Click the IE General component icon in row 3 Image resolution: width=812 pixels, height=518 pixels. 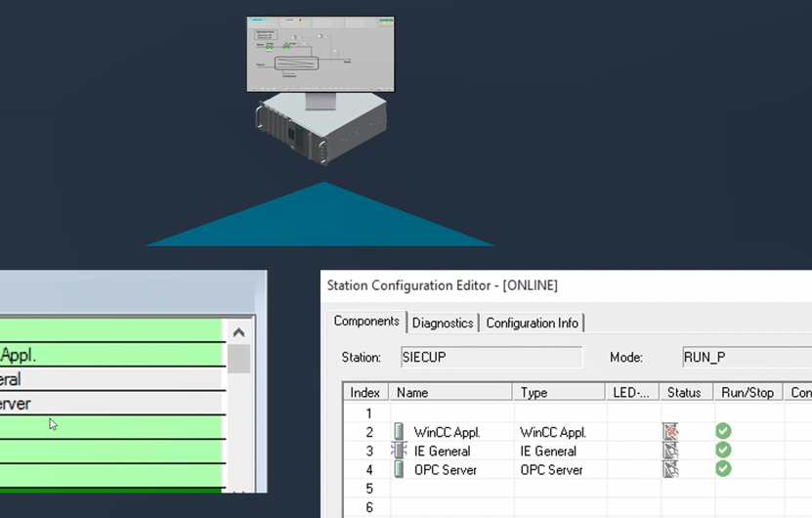tap(399, 451)
